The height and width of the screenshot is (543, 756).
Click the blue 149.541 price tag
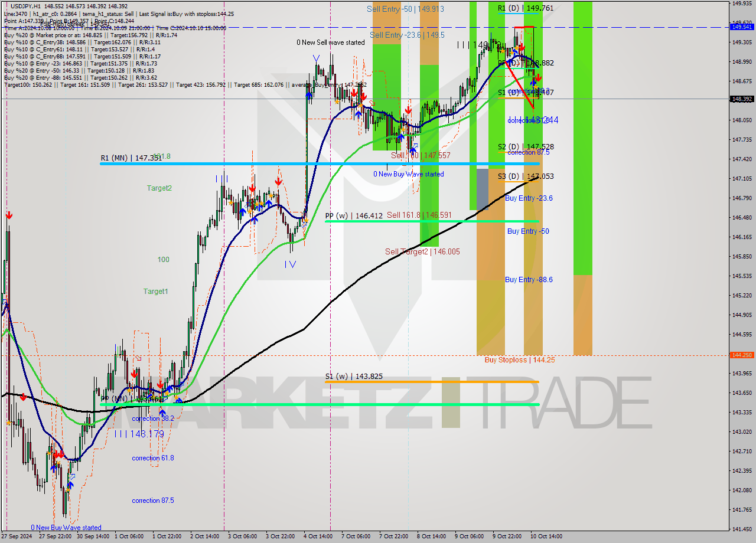(742, 27)
